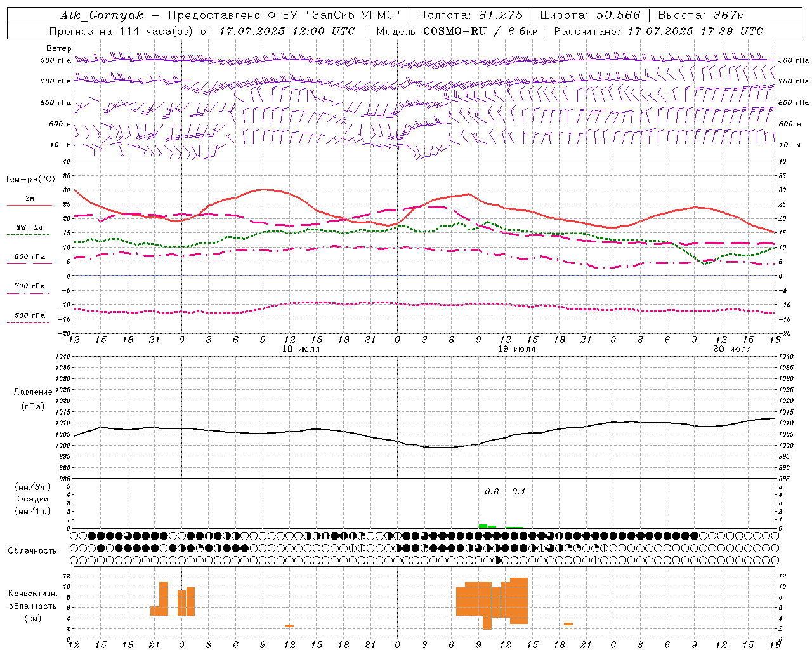This screenshot has height=650, width=812.
Task: Click the large orange convective block on 19 июля
Action: [492, 600]
